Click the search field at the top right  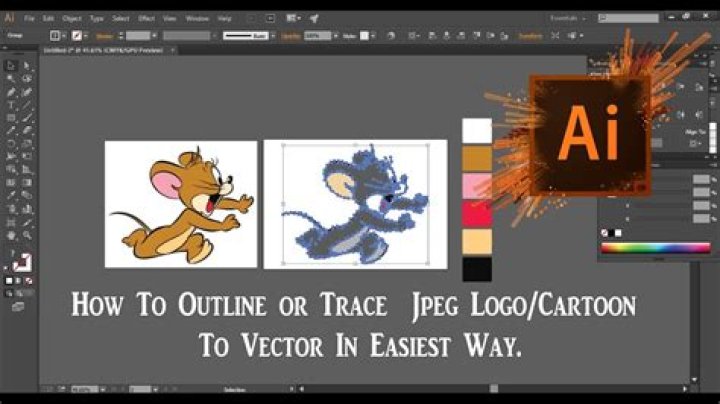click(x=628, y=18)
